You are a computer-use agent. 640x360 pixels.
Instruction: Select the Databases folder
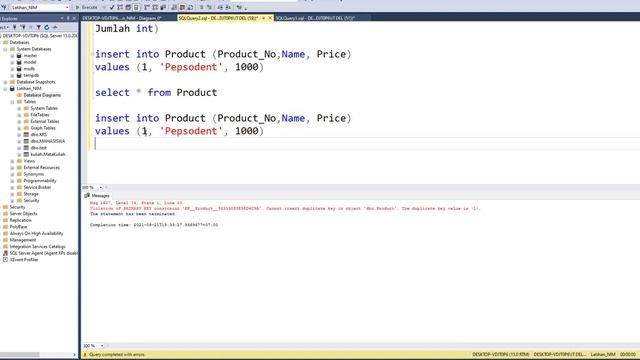(x=19, y=42)
